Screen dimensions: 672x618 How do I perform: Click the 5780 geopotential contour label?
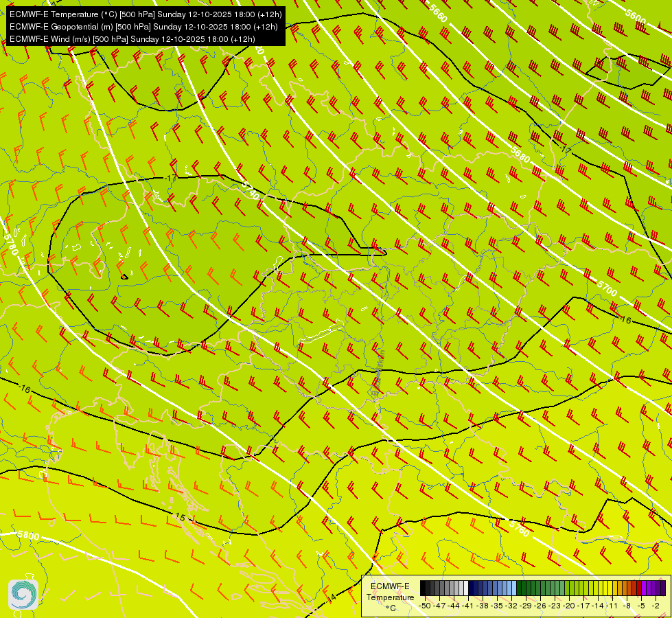click(x=11, y=244)
